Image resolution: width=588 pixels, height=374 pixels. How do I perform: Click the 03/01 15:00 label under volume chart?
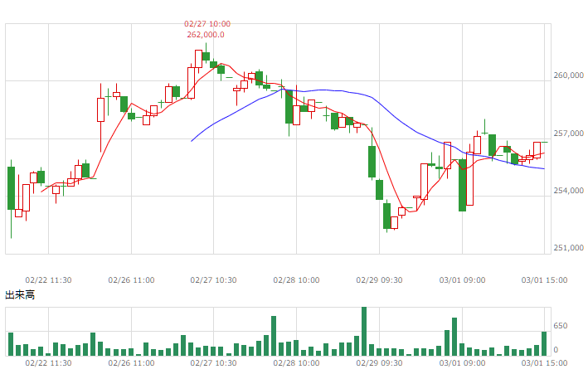pyautogui.click(x=544, y=363)
